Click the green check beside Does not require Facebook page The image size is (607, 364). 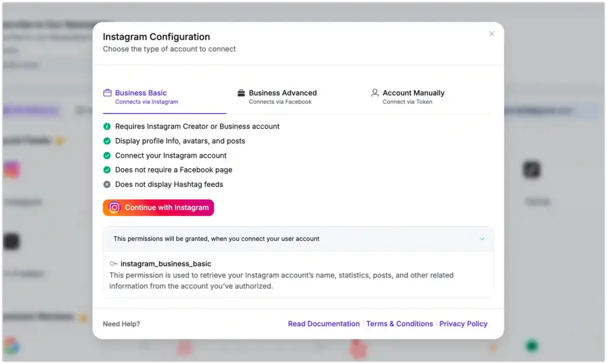(x=107, y=170)
